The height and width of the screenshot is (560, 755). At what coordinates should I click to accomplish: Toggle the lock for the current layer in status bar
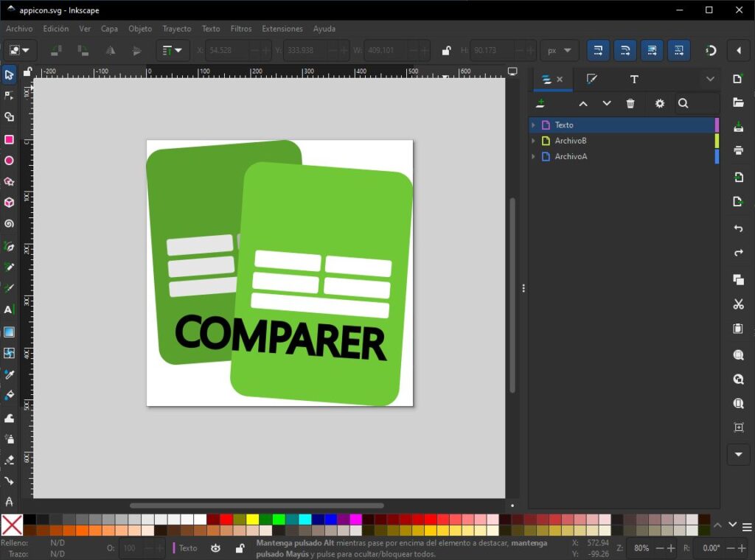point(239,548)
